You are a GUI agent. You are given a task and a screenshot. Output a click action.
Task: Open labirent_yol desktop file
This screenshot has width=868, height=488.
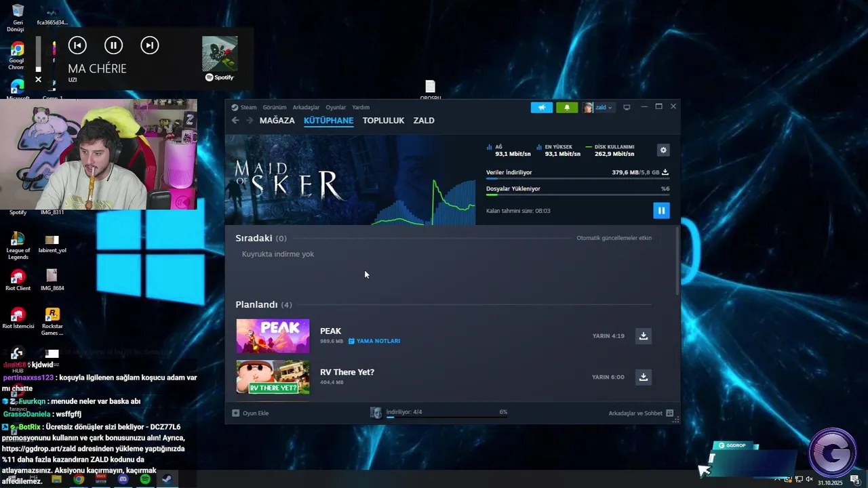pos(52,244)
